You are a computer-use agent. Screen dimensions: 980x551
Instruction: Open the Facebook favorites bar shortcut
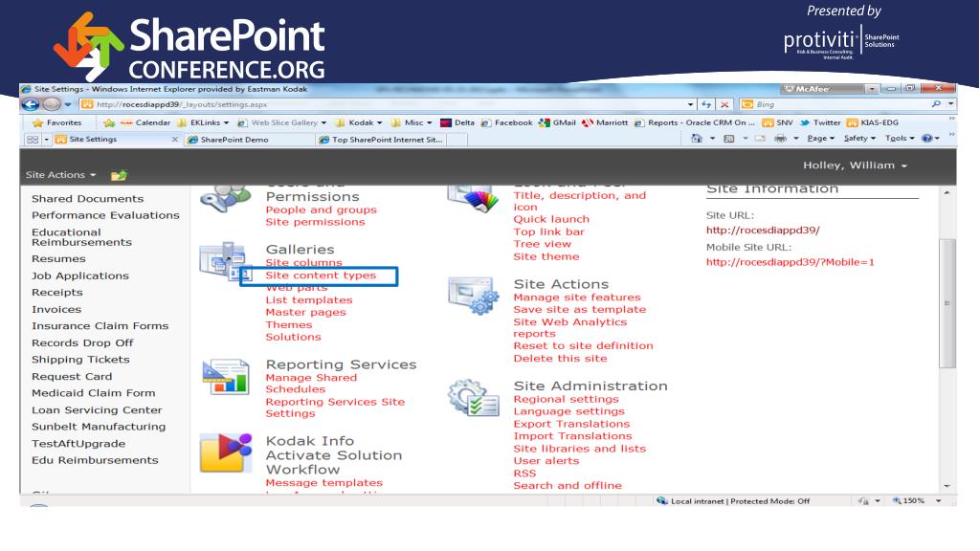tap(507, 122)
